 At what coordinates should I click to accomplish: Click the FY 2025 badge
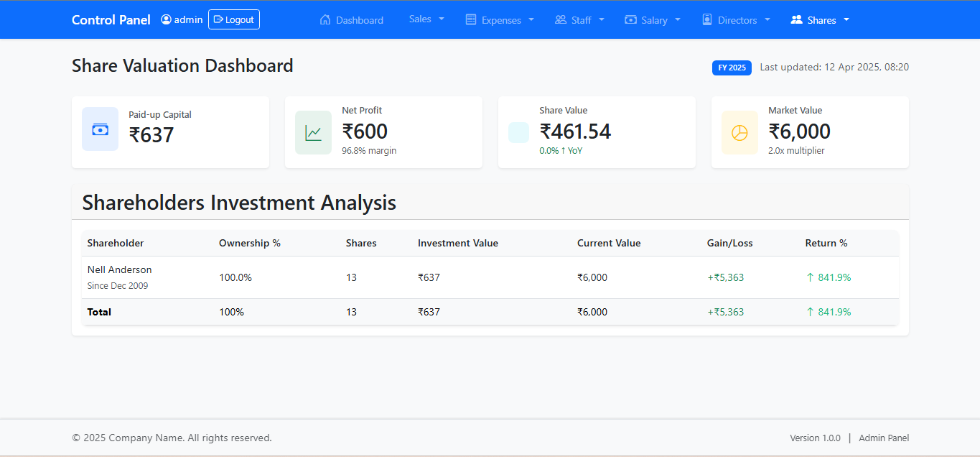[x=732, y=68]
